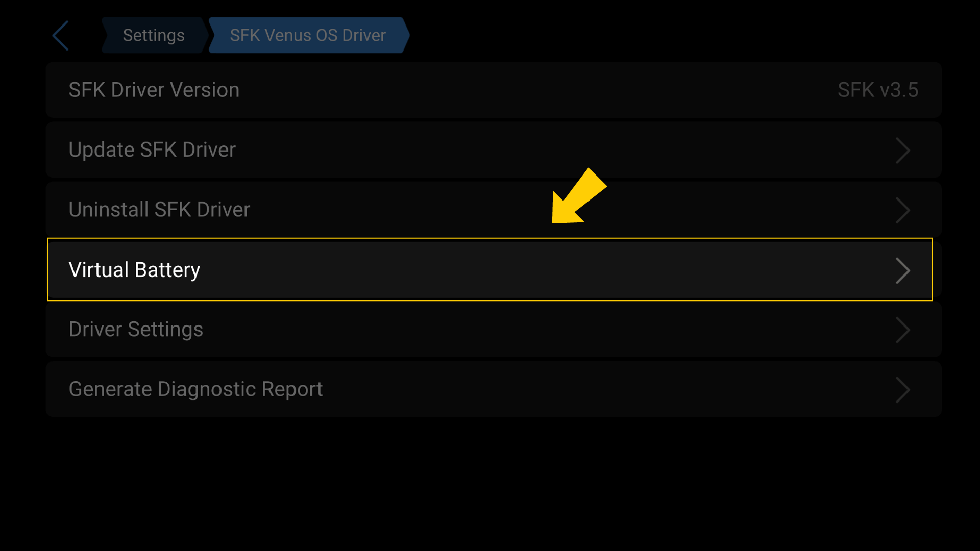Image resolution: width=980 pixels, height=551 pixels.
Task: Navigate back using the left-pointing chevron
Action: click(x=60, y=35)
